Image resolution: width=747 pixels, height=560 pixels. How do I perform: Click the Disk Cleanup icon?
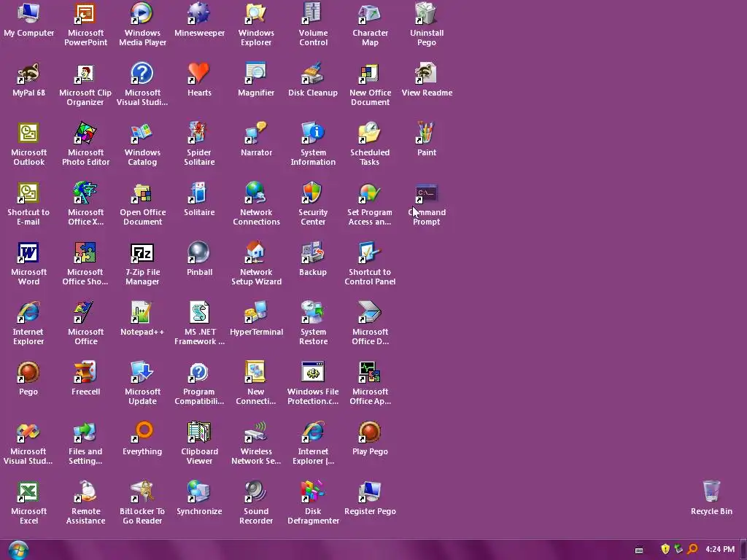[313, 74]
